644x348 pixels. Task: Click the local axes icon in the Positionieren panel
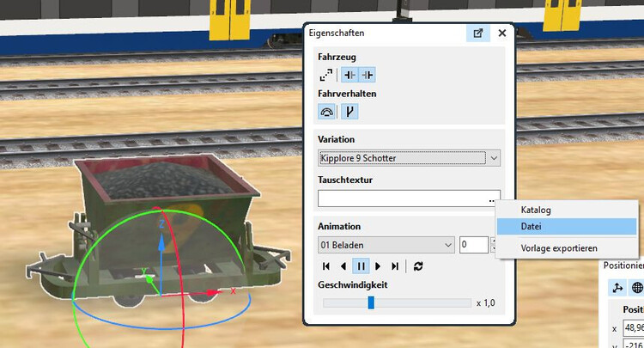coord(617,288)
